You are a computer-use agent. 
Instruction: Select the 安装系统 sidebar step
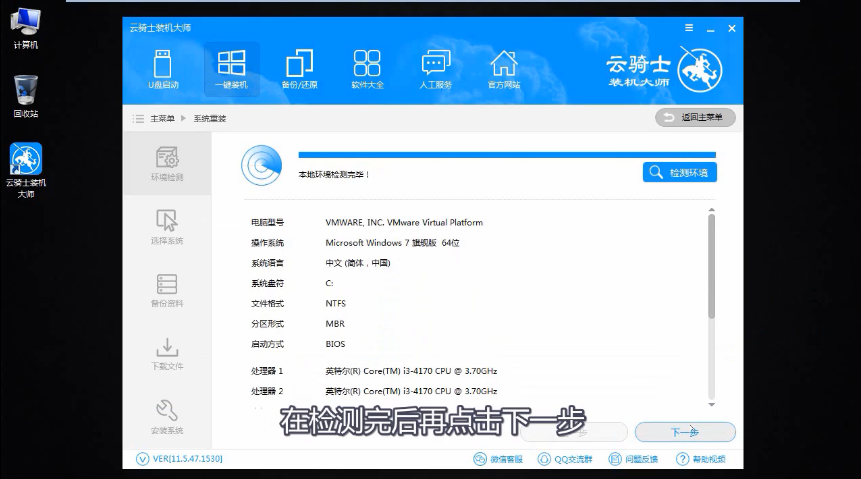click(167, 417)
